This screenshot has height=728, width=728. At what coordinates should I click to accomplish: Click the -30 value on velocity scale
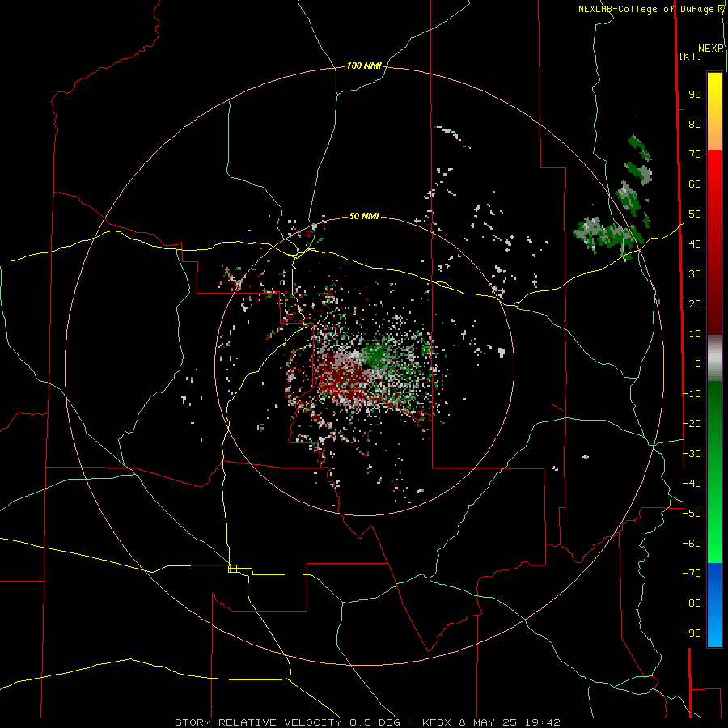[x=692, y=453]
